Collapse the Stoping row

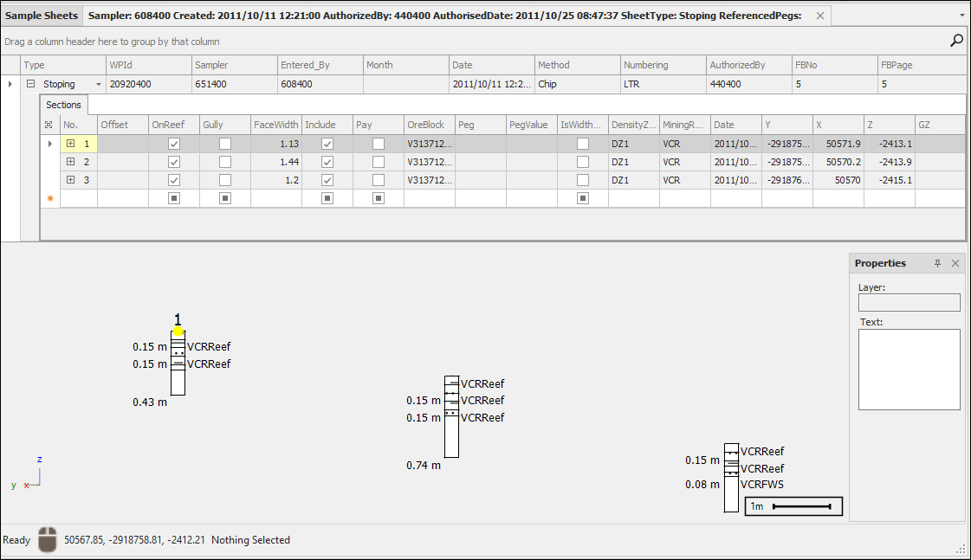tap(31, 84)
